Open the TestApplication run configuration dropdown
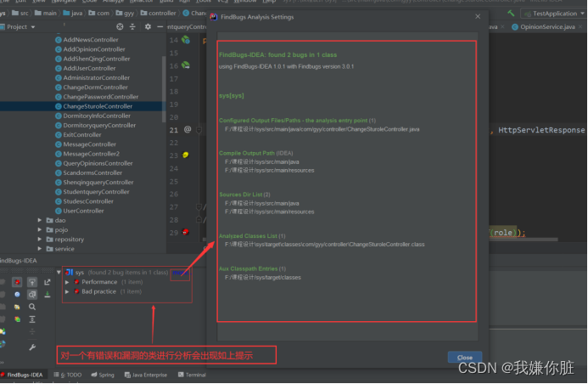Viewport: 588px width, 384px height. pyautogui.click(x=553, y=14)
